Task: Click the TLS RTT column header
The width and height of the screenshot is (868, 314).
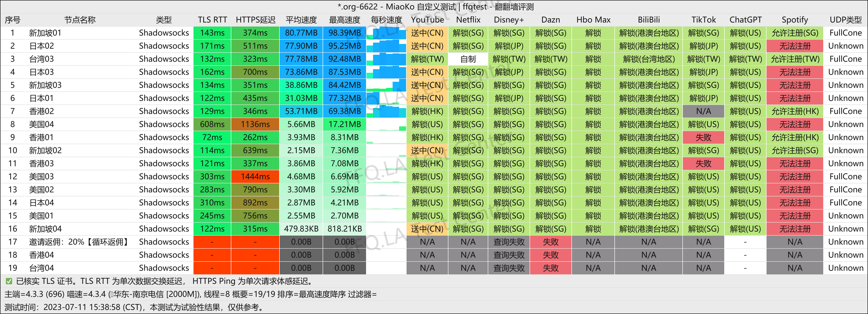Action: [x=212, y=20]
